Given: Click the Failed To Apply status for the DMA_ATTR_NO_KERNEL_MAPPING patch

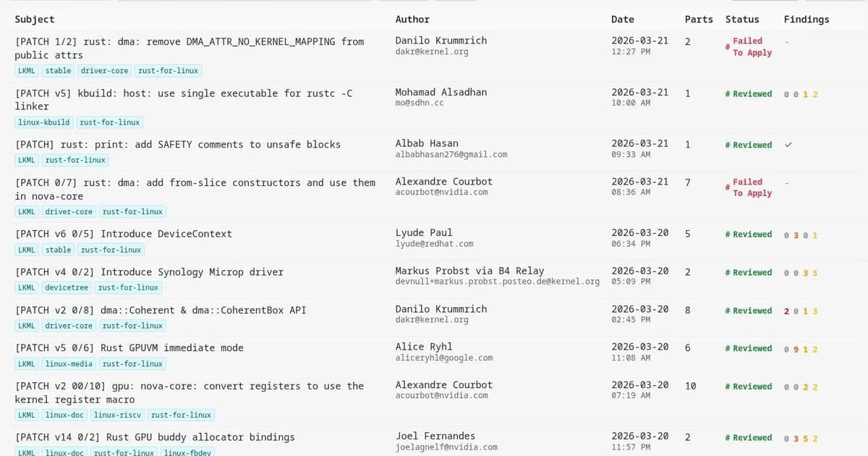Looking at the screenshot, I should pos(752,47).
